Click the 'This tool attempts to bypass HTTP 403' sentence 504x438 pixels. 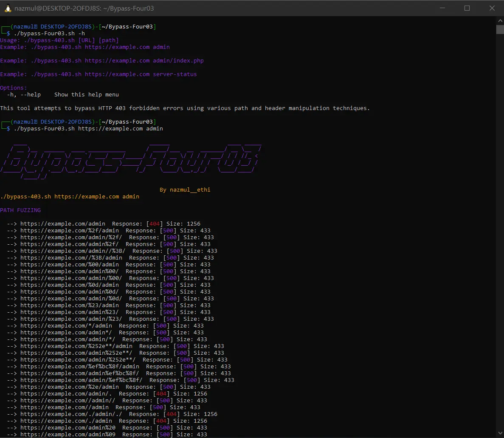tap(185, 108)
